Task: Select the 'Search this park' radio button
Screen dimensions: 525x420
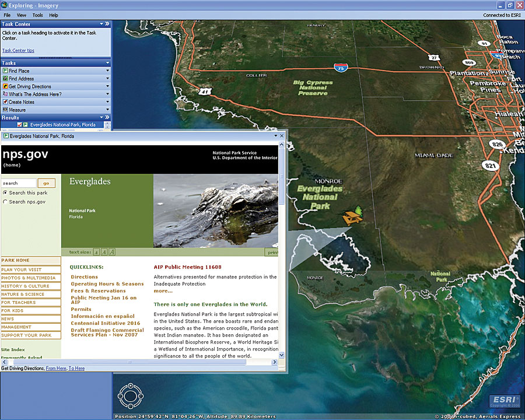Action: [x=5, y=192]
